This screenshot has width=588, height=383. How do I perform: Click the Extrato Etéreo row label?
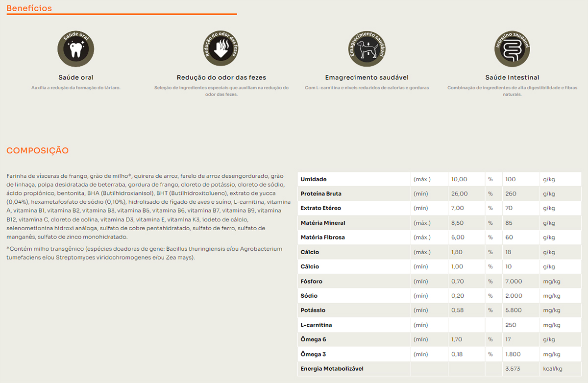pyautogui.click(x=320, y=208)
